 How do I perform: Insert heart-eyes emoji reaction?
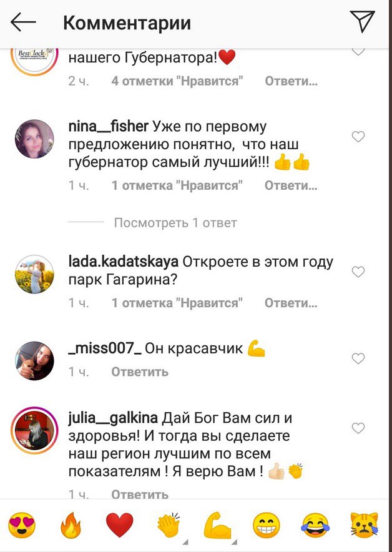[x=22, y=525]
